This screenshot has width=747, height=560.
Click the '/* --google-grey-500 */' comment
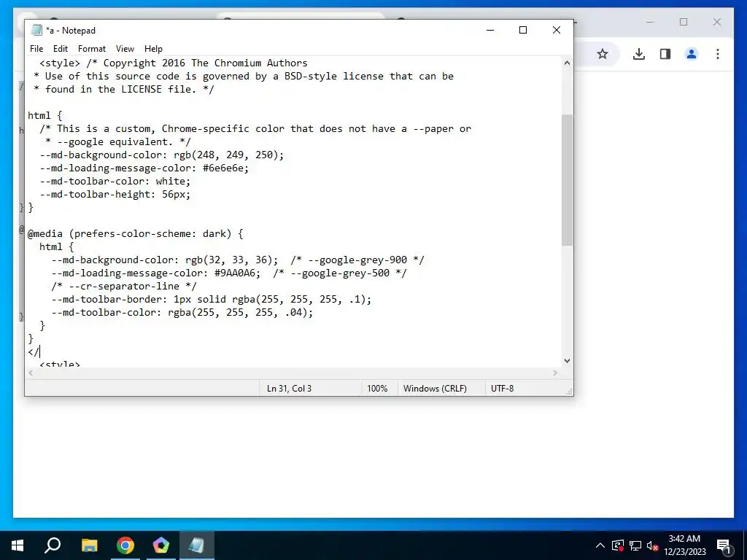click(340, 273)
